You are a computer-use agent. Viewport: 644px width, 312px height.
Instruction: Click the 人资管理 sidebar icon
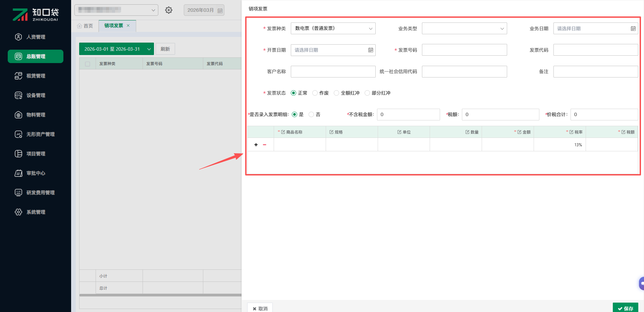tap(18, 37)
